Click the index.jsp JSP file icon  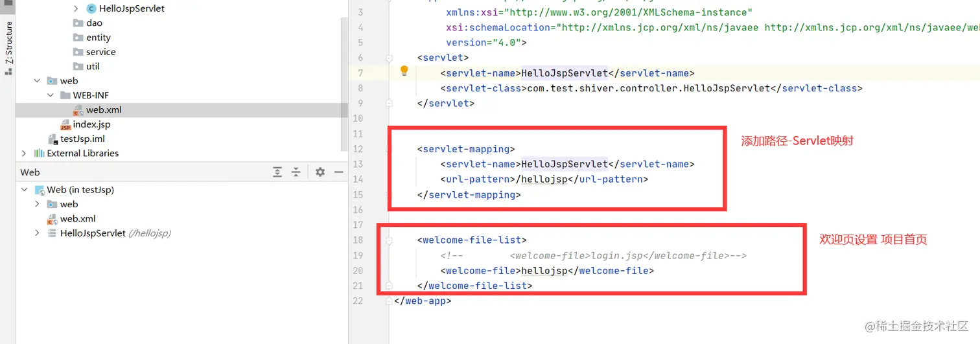click(65, 124)
